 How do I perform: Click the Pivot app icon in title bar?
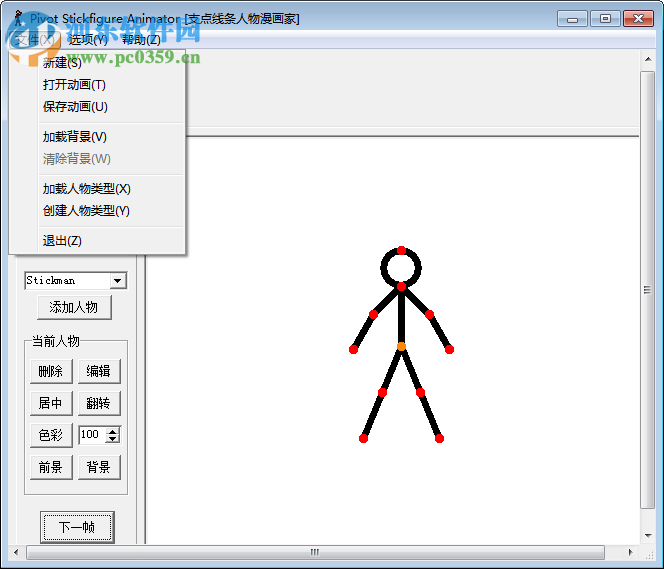tap(18, 18)
